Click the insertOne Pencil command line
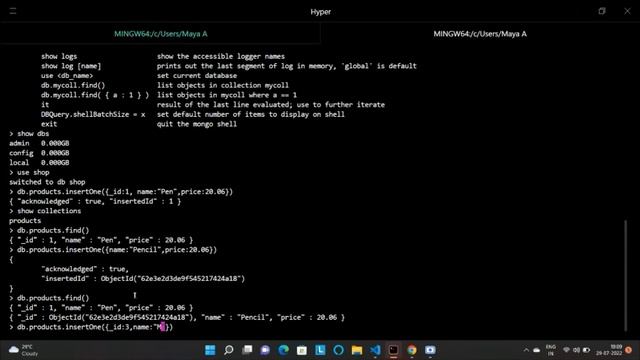This screenshot has height=360, width=640. click(x=113, y=250)
